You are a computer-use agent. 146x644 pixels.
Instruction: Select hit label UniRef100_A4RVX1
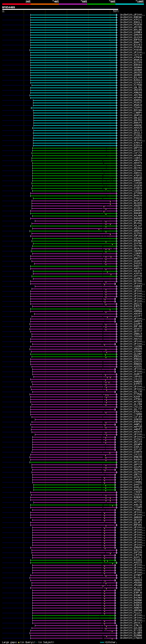(131, 173)
